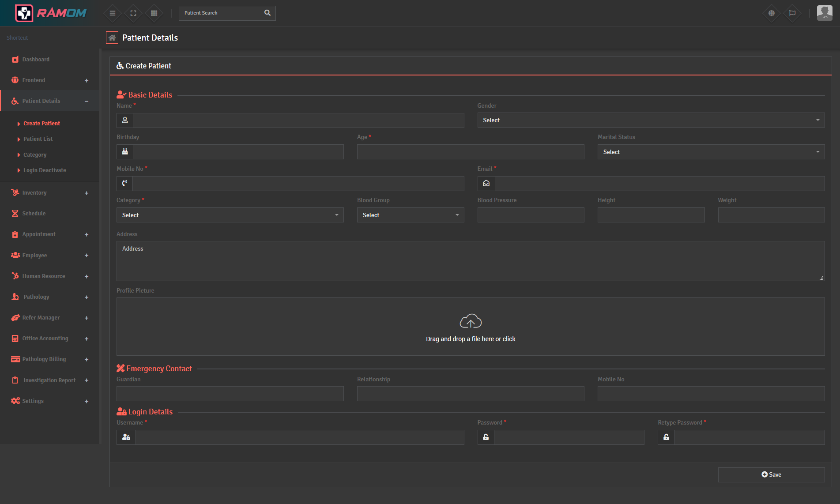Click the user avatar in top right corner
840x504 pixels.
pos(824,13)
